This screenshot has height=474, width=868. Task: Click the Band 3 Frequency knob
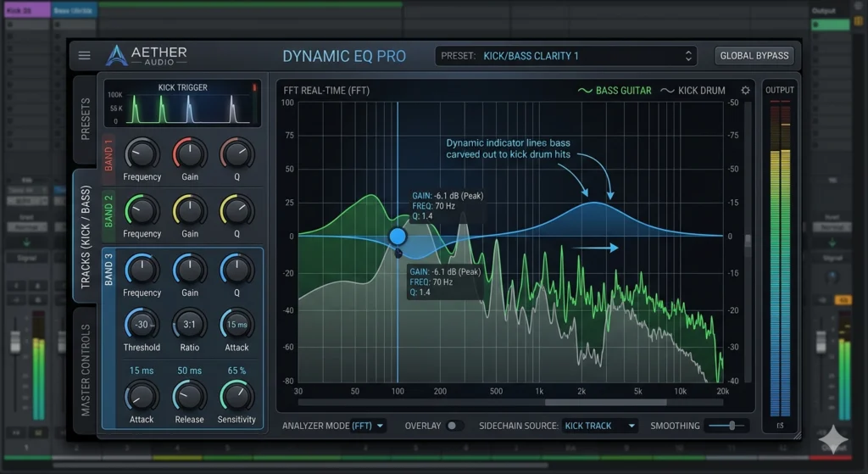point(142,270)
